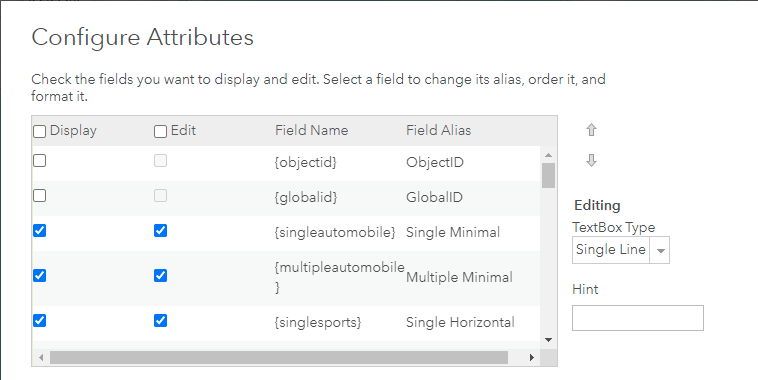Enable Display for the objectid field

40,161
